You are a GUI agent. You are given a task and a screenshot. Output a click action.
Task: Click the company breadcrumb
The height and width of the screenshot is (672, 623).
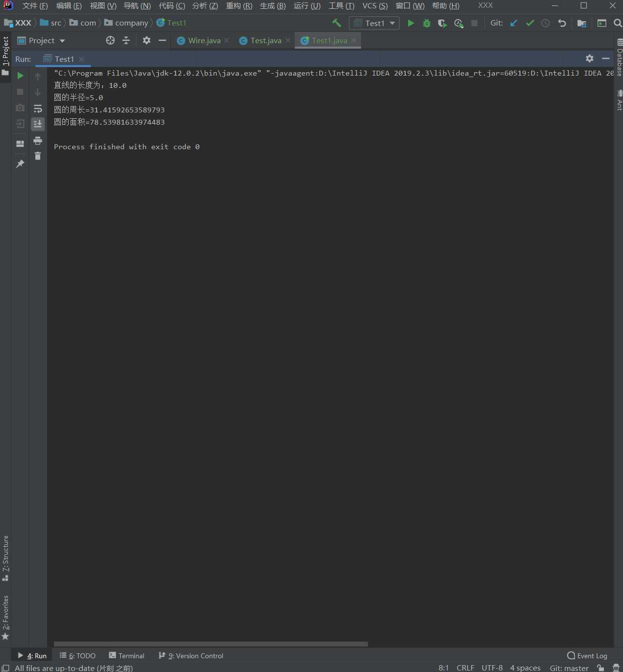(127, 23)
